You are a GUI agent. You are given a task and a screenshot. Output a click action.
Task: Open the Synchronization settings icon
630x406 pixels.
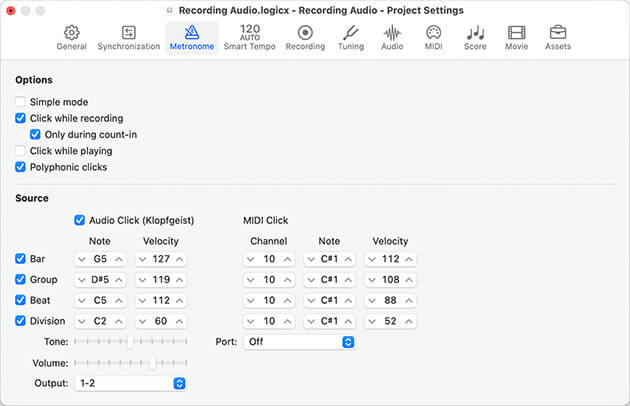128,38
